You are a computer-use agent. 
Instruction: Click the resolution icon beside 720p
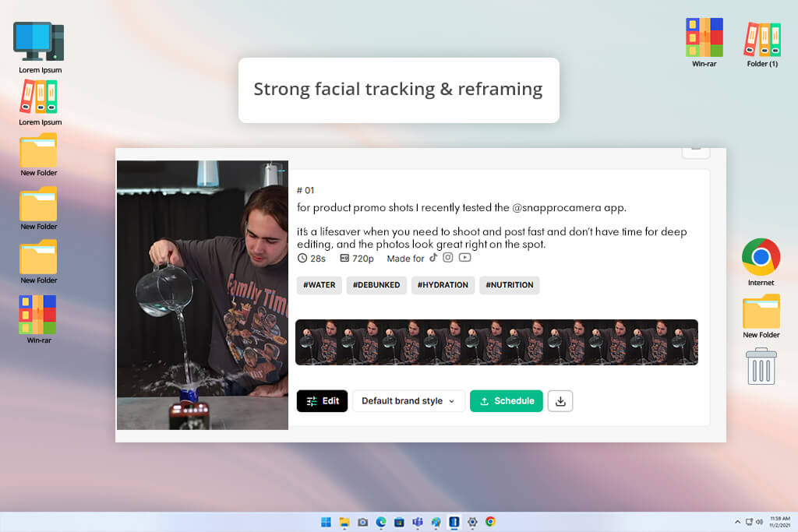pyautogui.click(x=344, y=258)
